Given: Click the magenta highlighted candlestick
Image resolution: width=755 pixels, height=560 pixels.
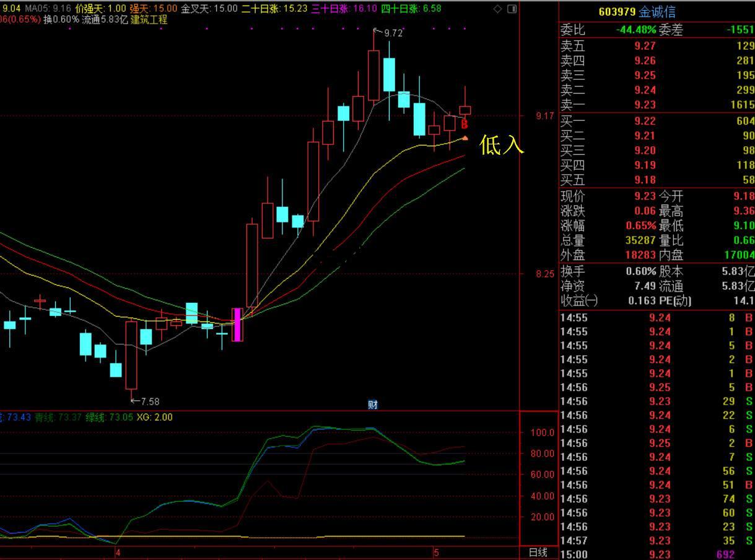Looking at the screenshot, I should (238, 325).
